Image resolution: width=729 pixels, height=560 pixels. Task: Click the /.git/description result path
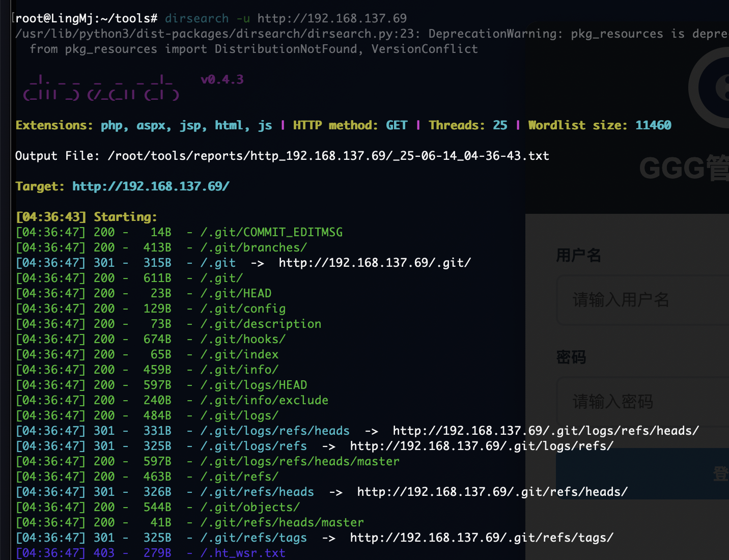(261, 324)
